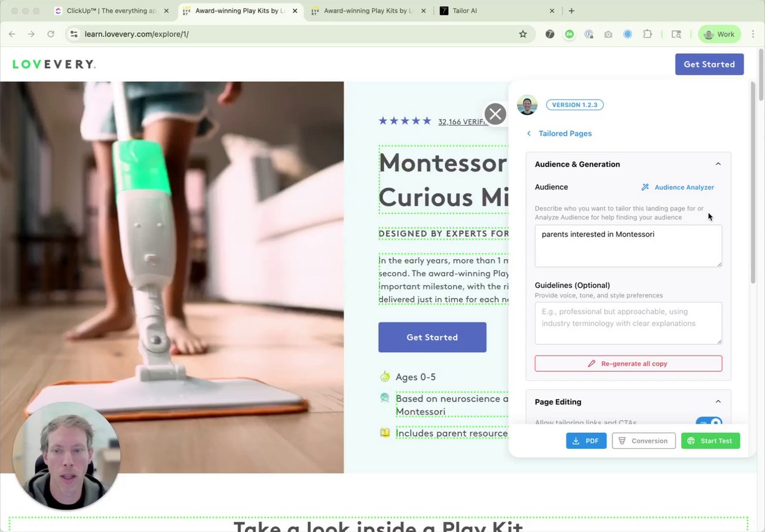
Task: Click the Montessori headline text
Action: [443, 179]
